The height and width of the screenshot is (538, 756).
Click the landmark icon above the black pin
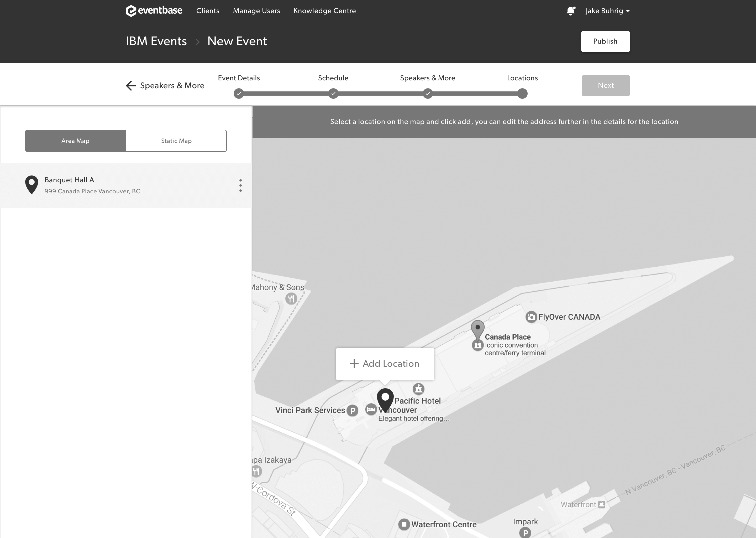[x=418, y=389]
